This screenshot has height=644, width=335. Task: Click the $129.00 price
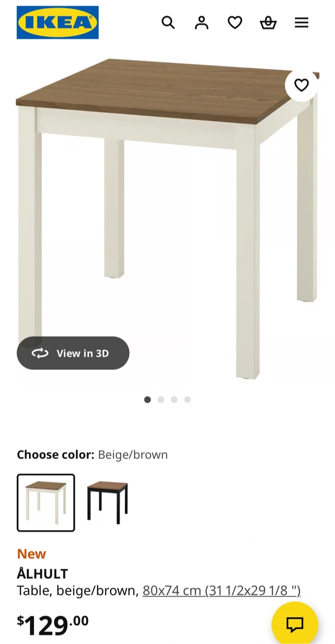click(x=53, y=624)
